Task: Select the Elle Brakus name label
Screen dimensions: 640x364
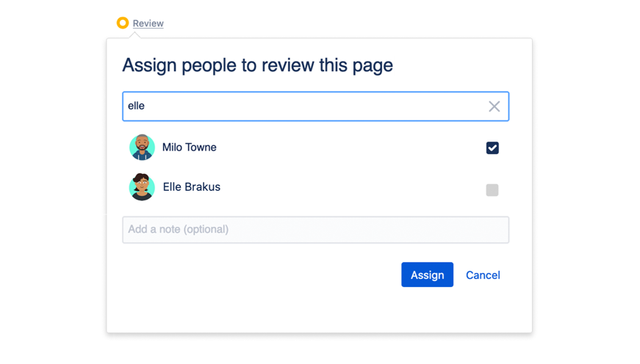Action: [x=192, y=187]
